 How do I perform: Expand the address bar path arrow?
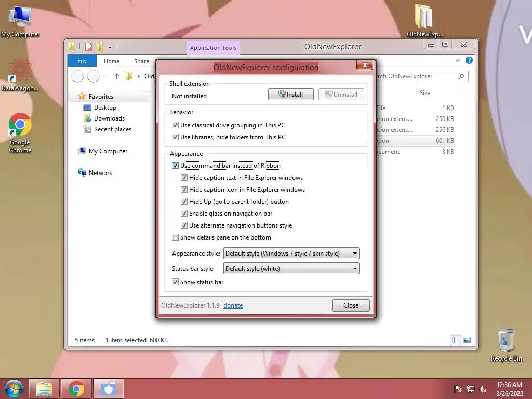pyautogui.click(x=138, y=76)
